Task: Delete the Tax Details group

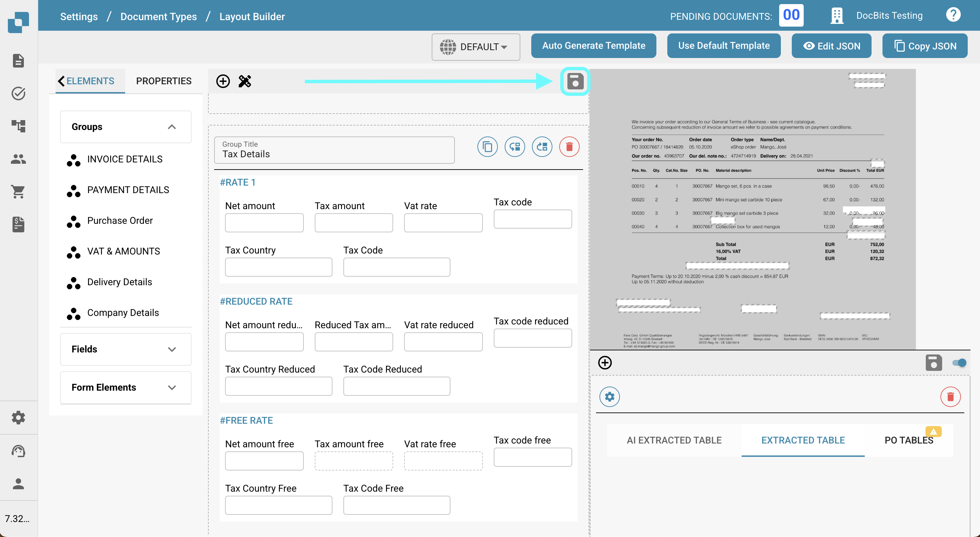Action: [569, 147]
